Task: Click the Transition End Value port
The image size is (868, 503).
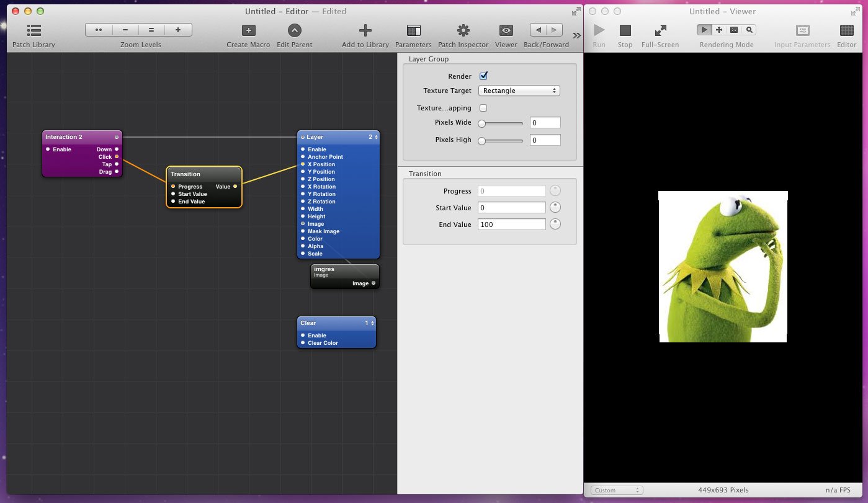Action: click(173, 202)
